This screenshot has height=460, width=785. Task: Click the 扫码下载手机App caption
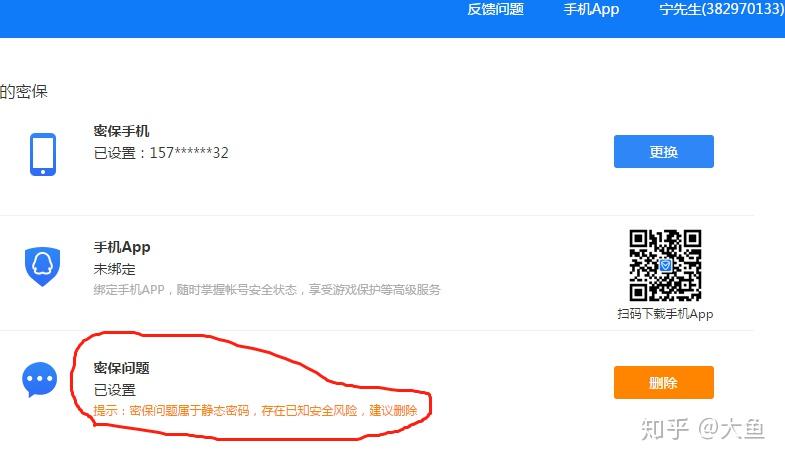(x=665, y=314)
